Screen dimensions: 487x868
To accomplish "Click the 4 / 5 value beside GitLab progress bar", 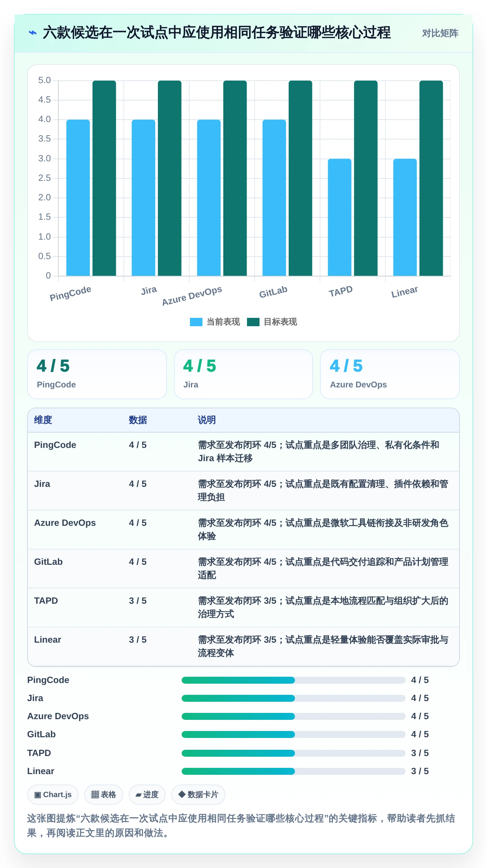I will click(x=420, y=734).
